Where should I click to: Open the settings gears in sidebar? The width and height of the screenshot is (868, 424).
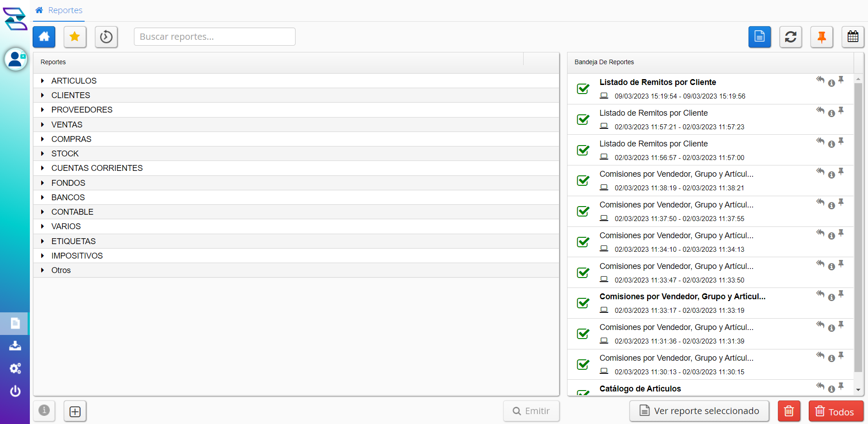pos(15,368)
